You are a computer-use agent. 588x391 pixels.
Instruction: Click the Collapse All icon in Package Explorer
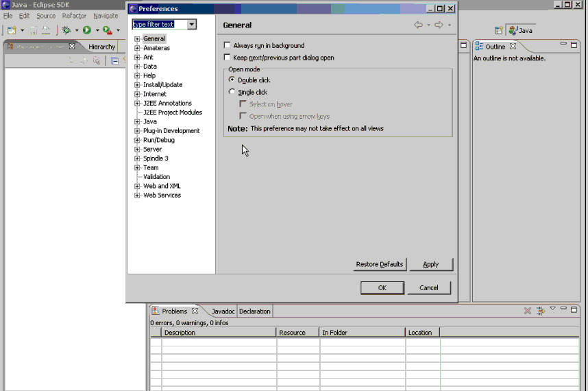tap(114, 61)
